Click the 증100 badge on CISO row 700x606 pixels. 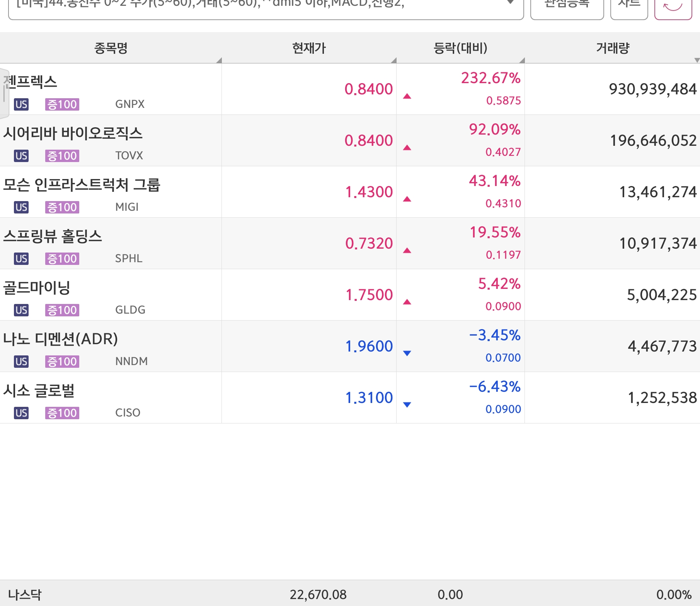(62, 413)
